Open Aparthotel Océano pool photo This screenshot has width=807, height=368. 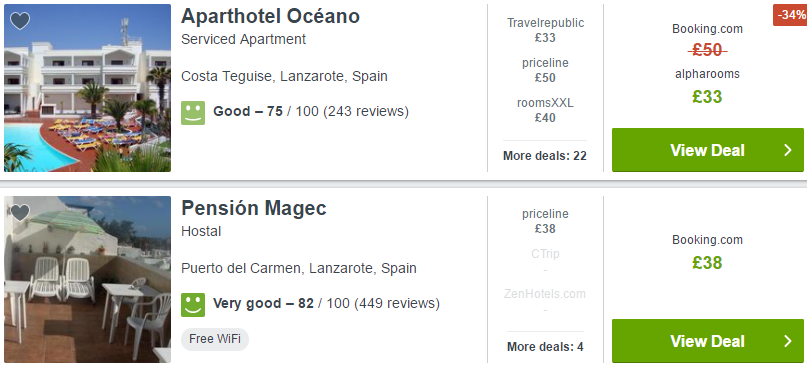click(87, 88)
